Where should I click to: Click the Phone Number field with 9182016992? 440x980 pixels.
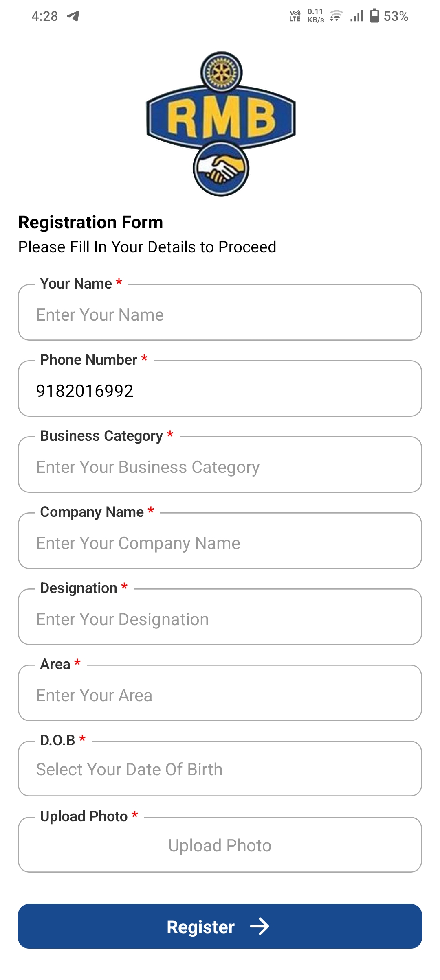coord(220,391)
